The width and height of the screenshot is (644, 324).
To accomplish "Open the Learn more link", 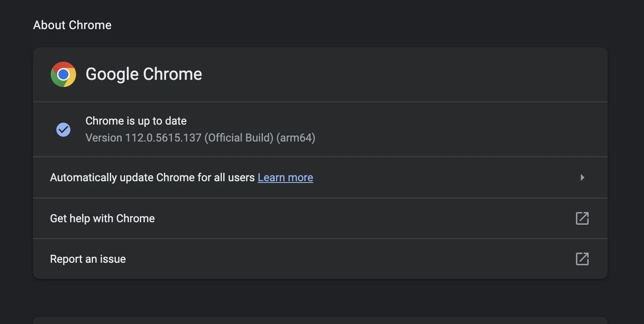I will pos(285,178).
